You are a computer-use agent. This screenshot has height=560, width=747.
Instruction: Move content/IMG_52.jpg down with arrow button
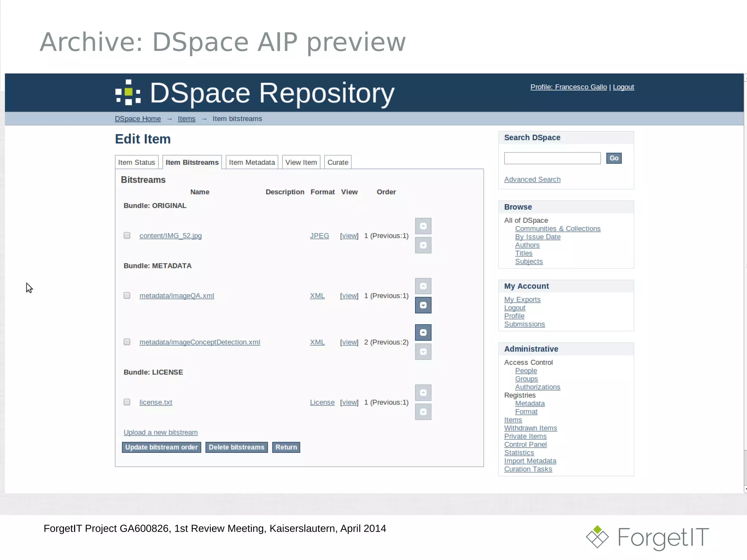tap(423, 245)
